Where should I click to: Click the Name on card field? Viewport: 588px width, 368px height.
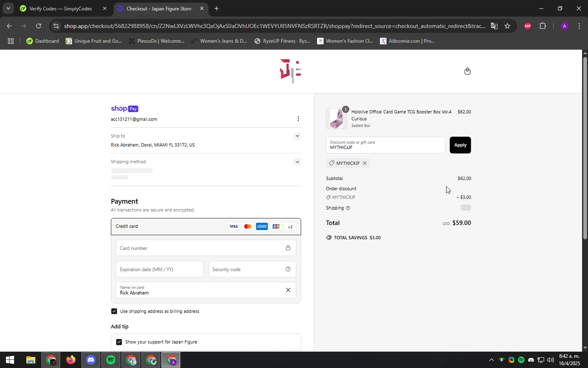point(206,290)
